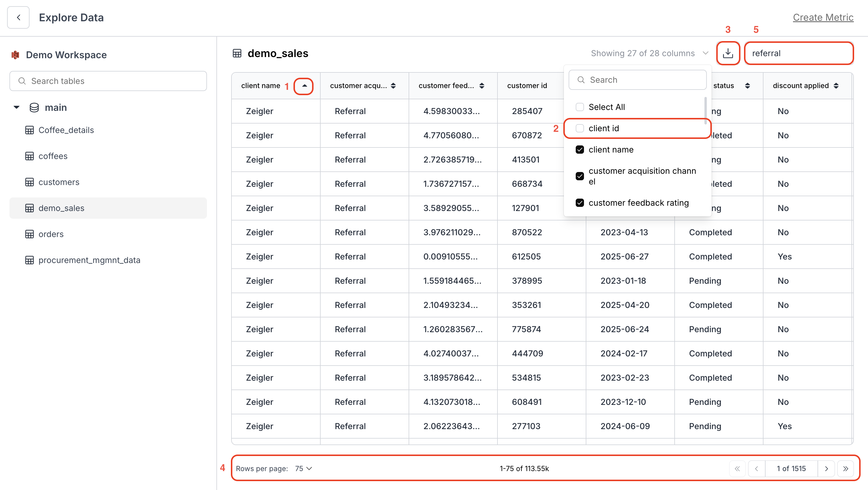Click sort icon on customer acquisition column

point(393,86)
